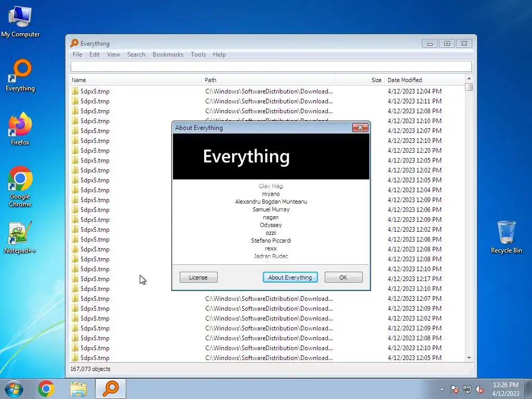Screen dimensions: 532x399
Task: Sort results by Date Modified column
Action: click(424, 80)
